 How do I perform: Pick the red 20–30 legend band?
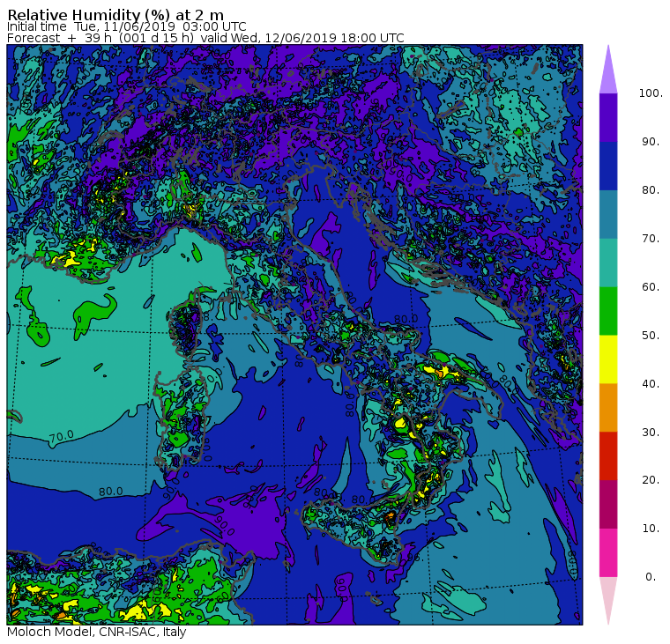[x=608, y=456]
